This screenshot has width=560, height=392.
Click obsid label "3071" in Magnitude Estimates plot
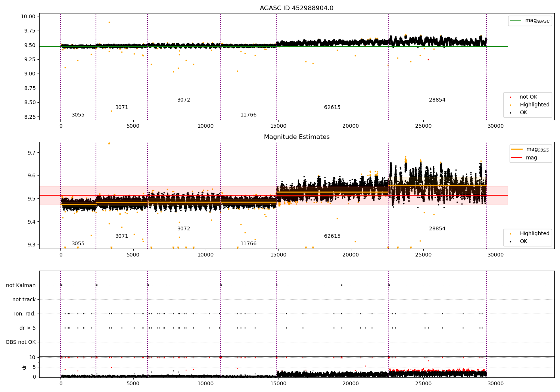(x=122, y=236)
